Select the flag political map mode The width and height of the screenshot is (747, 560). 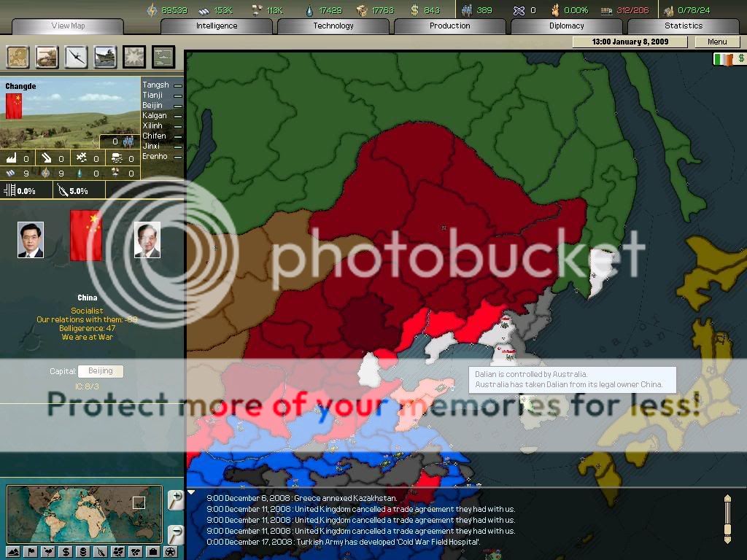[x=31, y=551]
